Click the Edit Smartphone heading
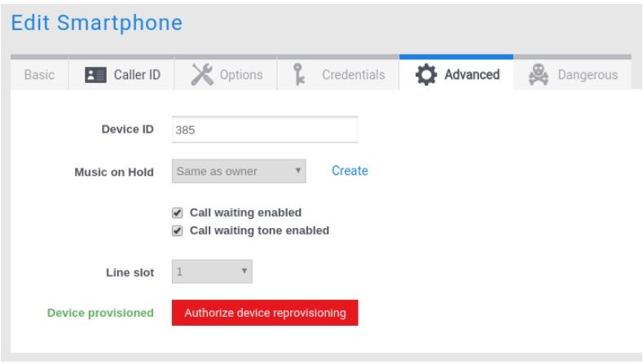Screen dimensions: 643x364 click(x=96, y=24)
